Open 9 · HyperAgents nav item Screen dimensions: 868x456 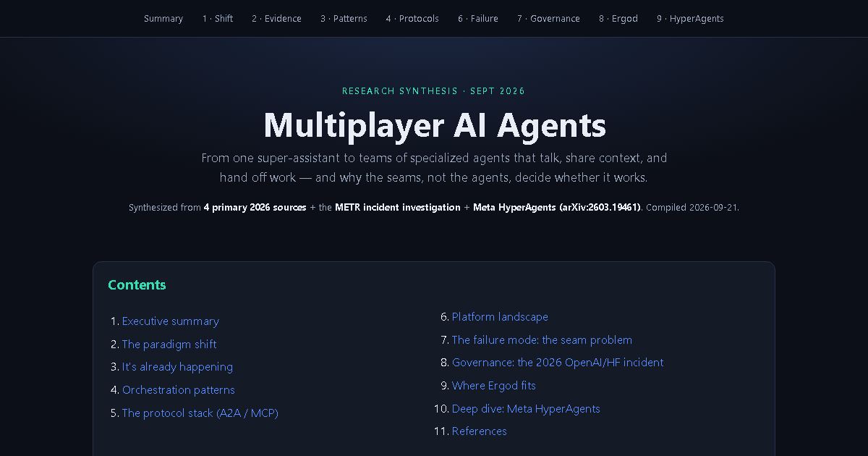tap(690, 19)
